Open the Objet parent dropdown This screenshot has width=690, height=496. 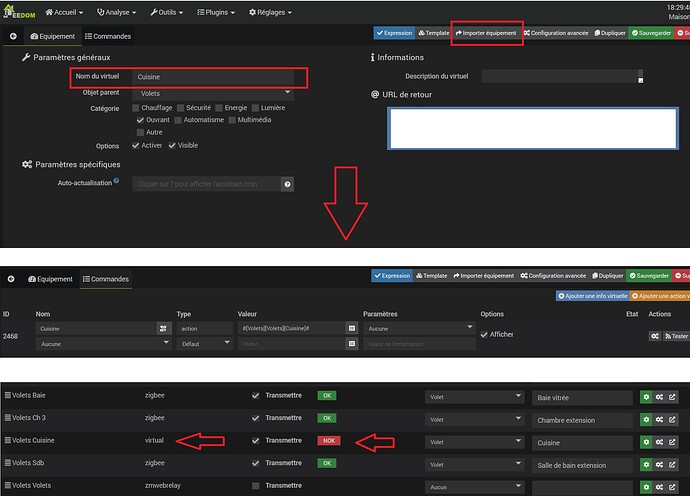pos(213,93)
